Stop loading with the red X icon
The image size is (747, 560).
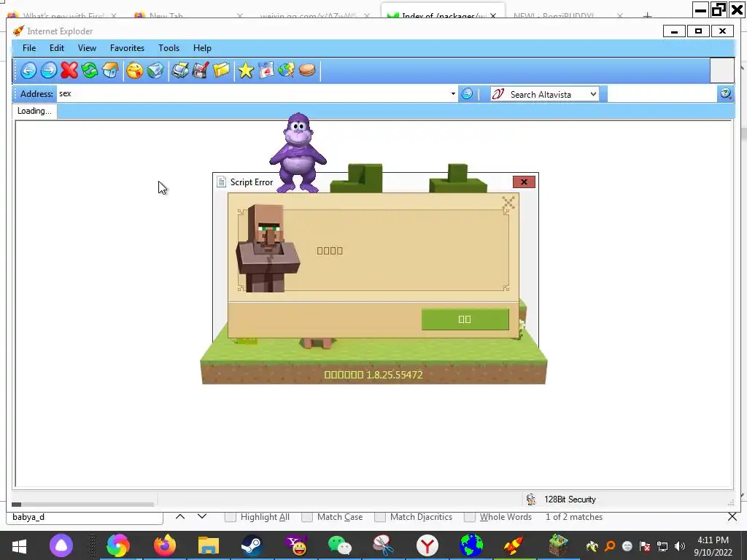coord(69,71)
